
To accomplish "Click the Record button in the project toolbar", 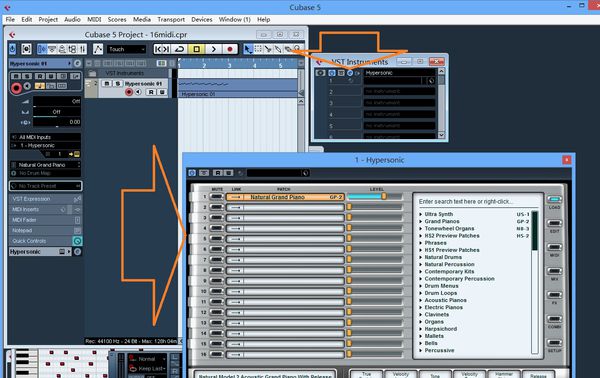I will [x=230, y=49].
